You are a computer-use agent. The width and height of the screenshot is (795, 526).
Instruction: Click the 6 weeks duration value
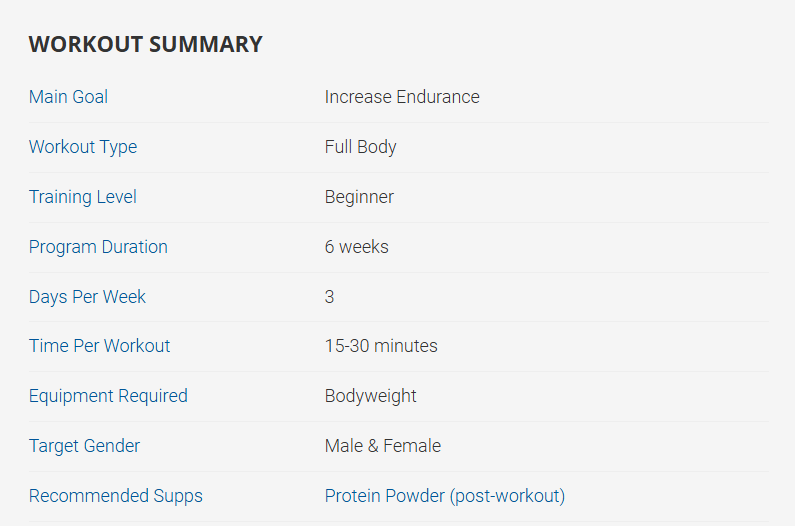coord(356,247)
